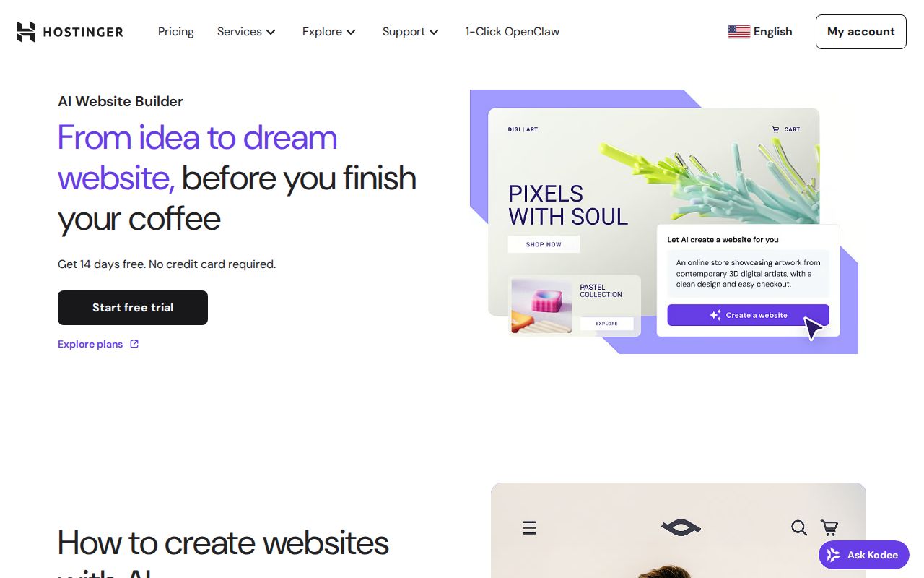Expand the Services dropdown menu
924x578 pixels.
pyautogui.click(x=246, y=32)
